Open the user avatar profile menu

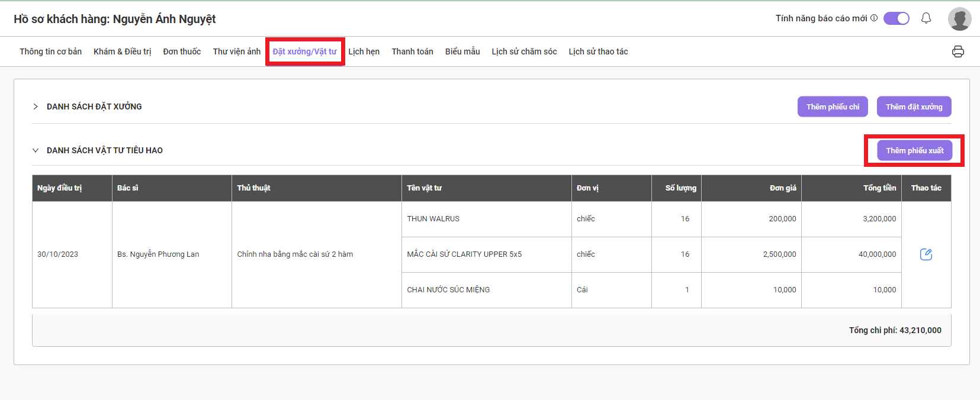point(959,19)
